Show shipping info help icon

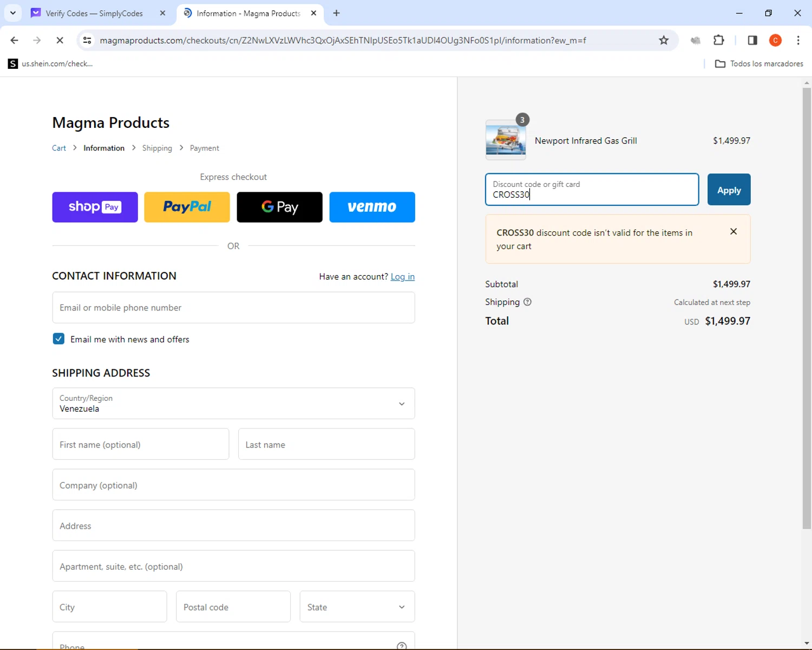click(x=527, y=302)
